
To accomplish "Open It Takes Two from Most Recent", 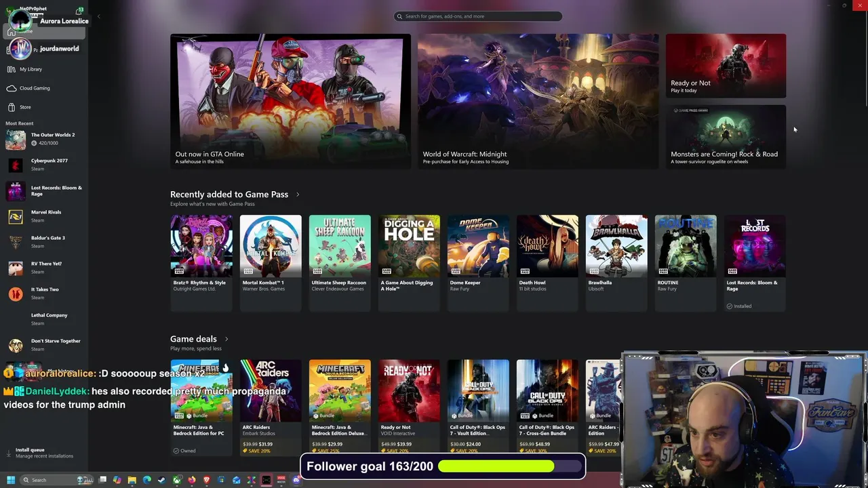I will (x=44, y=293).
